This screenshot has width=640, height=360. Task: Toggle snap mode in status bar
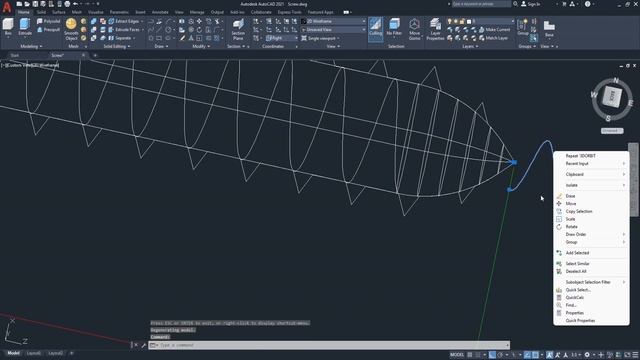tap(478, 355)
